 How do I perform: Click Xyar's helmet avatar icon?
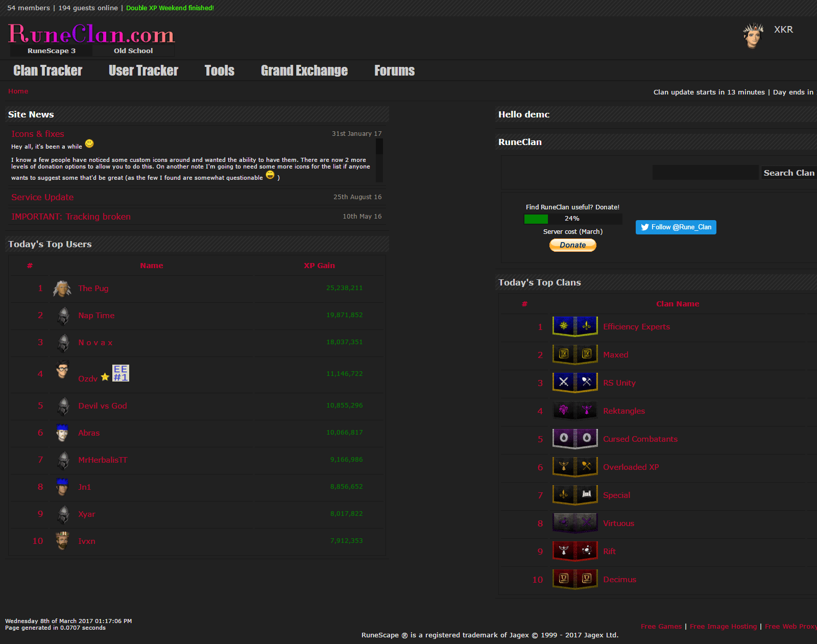point(63,515)
